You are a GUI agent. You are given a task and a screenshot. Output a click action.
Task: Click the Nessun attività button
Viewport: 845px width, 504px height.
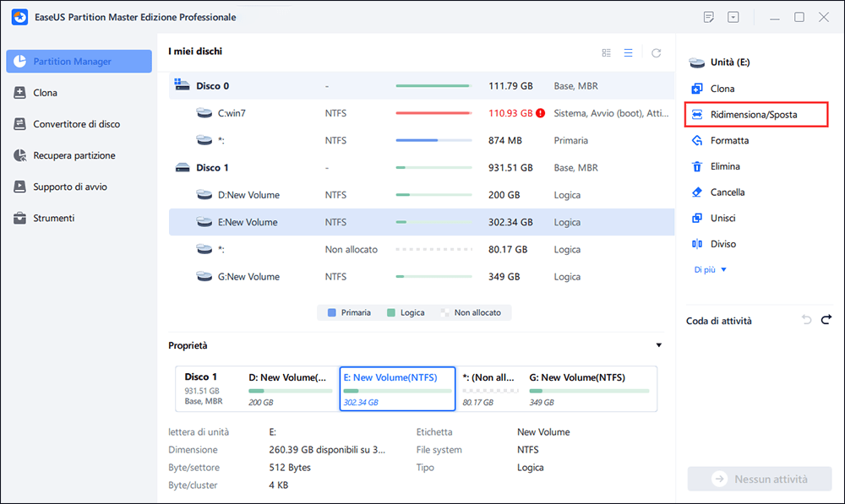pyautogui.click(x=760, y=479)
